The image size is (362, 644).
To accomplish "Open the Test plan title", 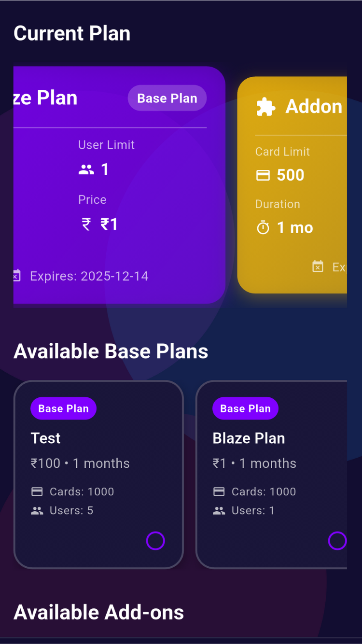I will coord(46,438).
